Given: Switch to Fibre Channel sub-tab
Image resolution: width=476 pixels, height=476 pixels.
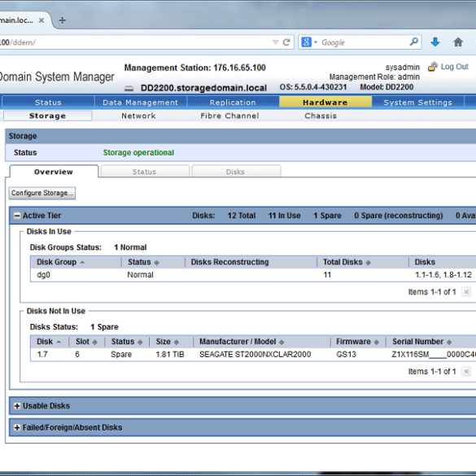Looking at the screenshot, I should coord(229,116).
